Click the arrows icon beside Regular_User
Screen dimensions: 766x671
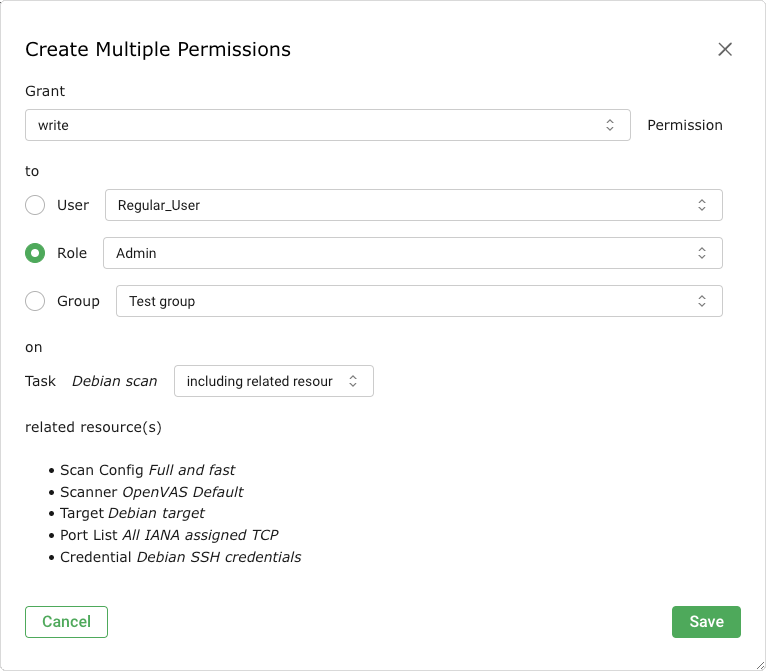(x=702, y=205)
